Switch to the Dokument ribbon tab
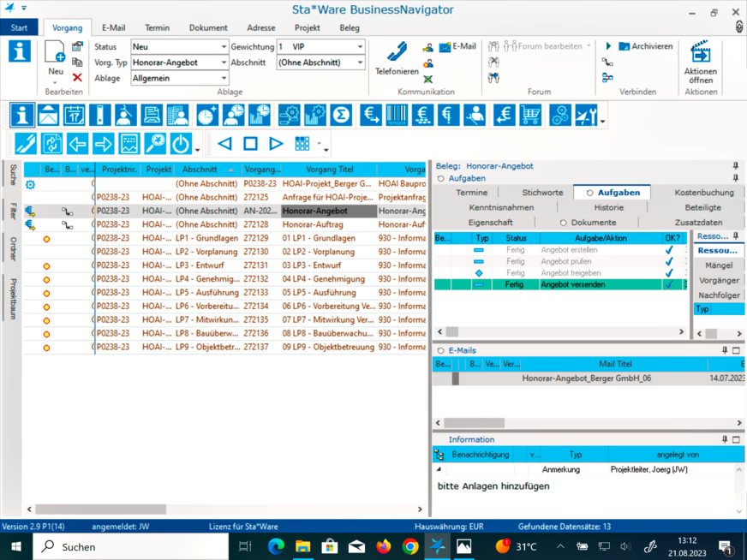The image size is (747, 560). coord(208,27)
